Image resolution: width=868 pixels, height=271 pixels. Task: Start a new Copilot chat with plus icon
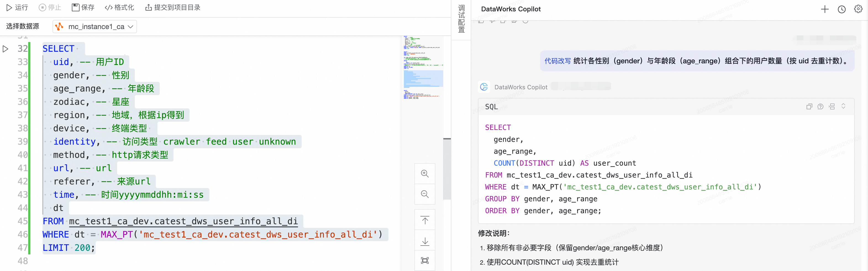click(x=825, y=9)
